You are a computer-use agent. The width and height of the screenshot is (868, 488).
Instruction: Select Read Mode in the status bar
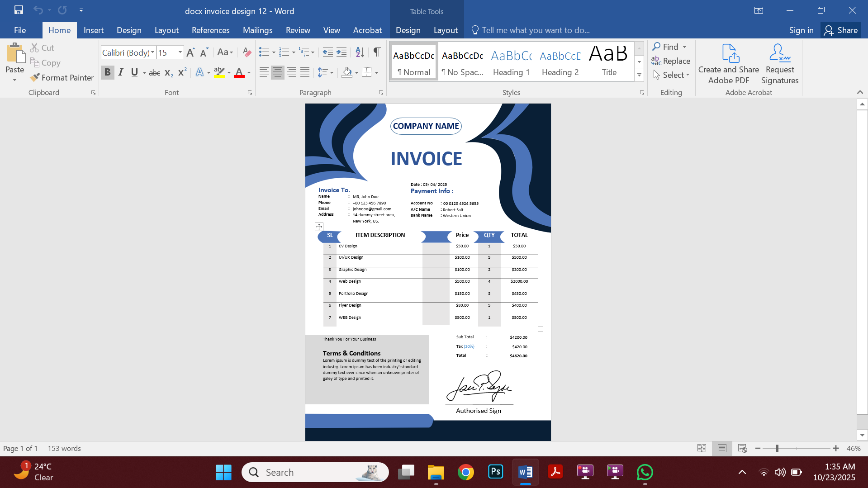click(x=702, y=448)
